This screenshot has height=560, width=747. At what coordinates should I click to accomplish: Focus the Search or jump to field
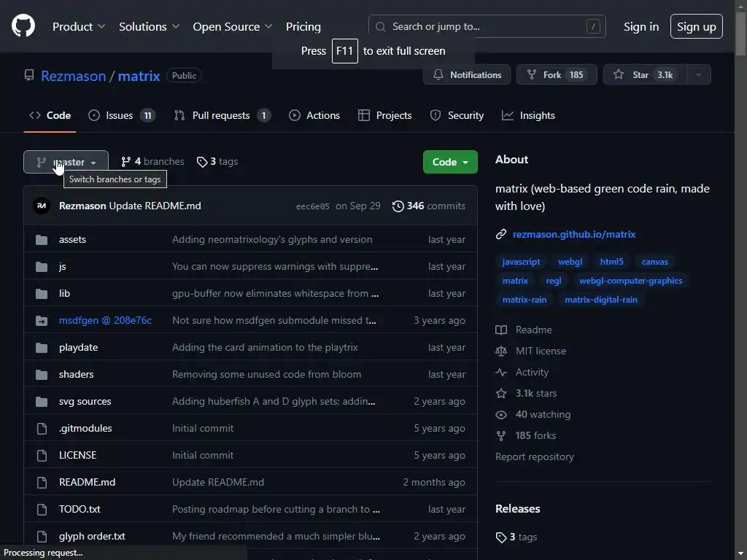(x=487, y=27)
